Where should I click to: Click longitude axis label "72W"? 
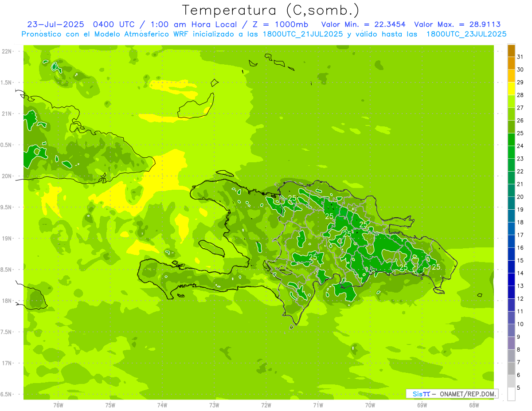(x=266, y=405)
